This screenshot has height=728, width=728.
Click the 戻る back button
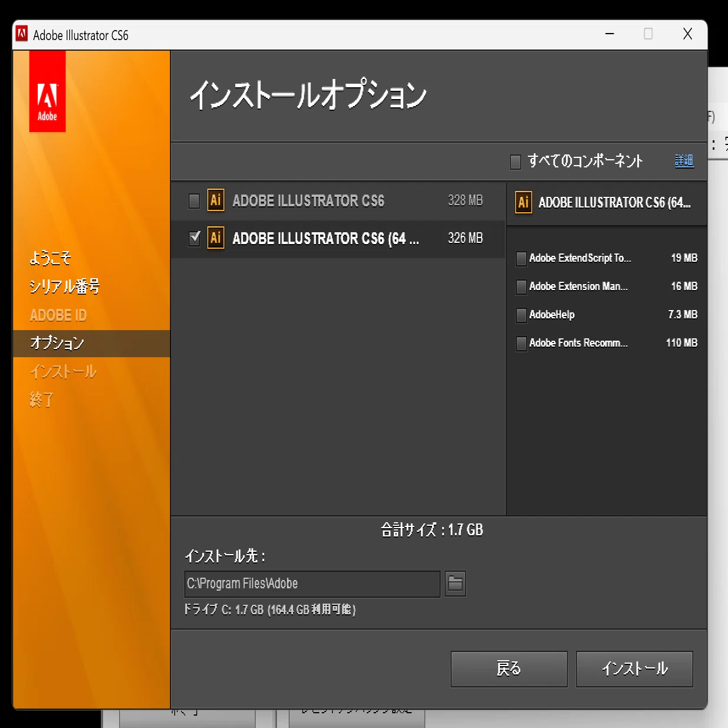click(509, 669)
